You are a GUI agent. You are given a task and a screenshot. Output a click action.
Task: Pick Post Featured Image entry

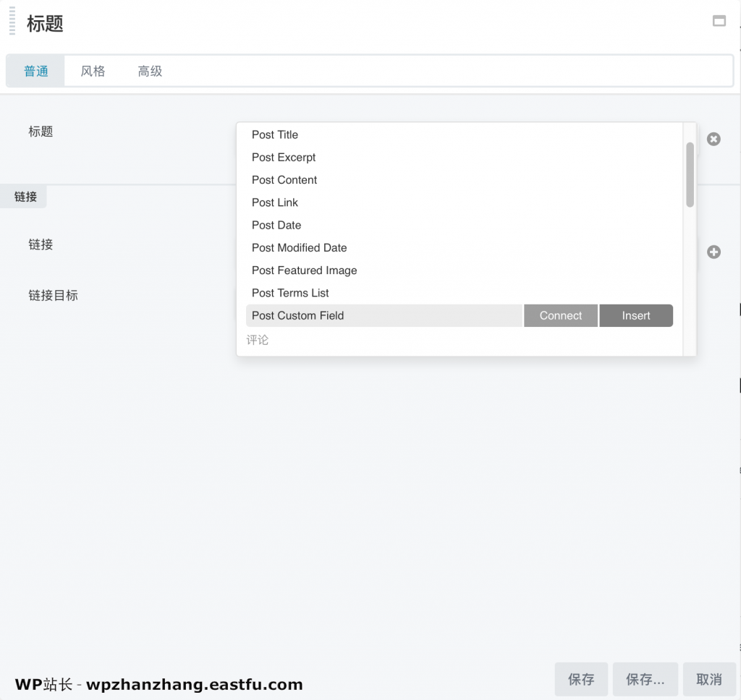pos(305,270)
